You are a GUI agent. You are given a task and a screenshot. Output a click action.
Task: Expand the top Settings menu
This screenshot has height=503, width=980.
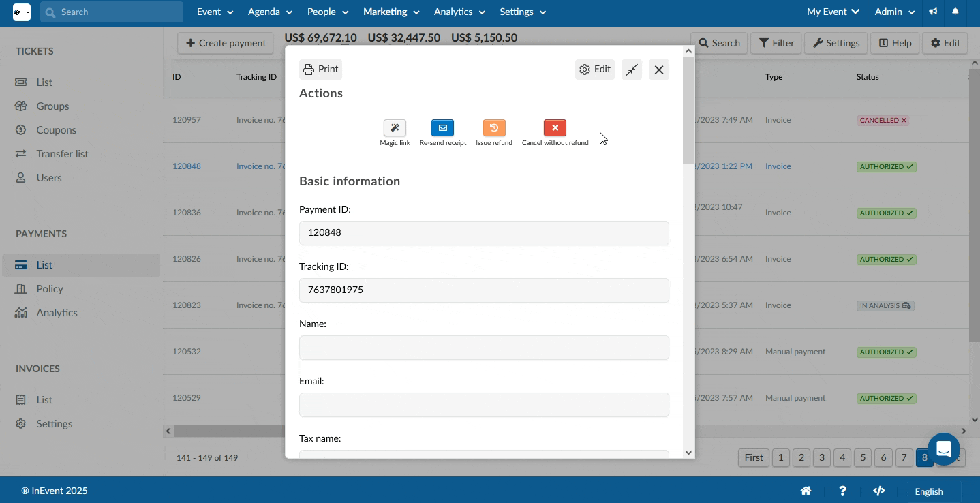tap(523, 12)
